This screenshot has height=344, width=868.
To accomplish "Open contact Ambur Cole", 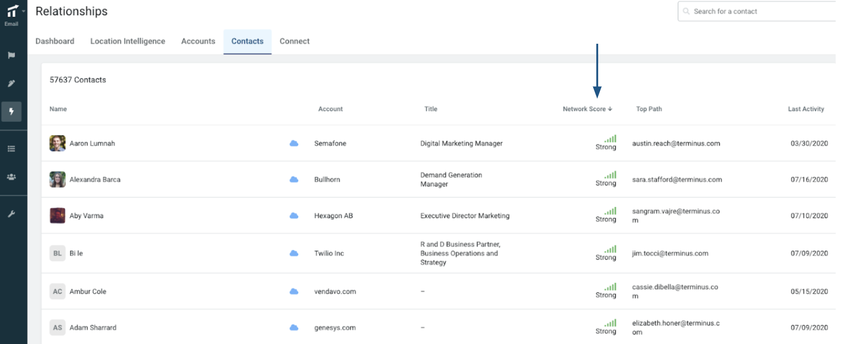I will pos(87,291).
